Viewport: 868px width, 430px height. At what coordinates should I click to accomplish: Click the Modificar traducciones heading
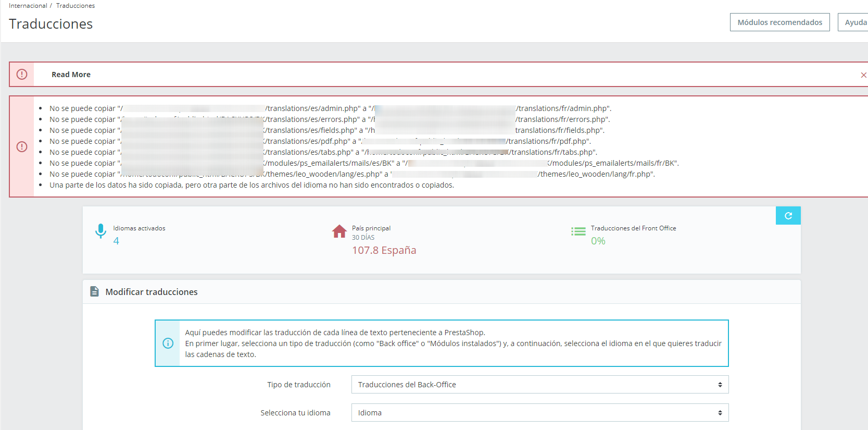(x=152, y=292)
